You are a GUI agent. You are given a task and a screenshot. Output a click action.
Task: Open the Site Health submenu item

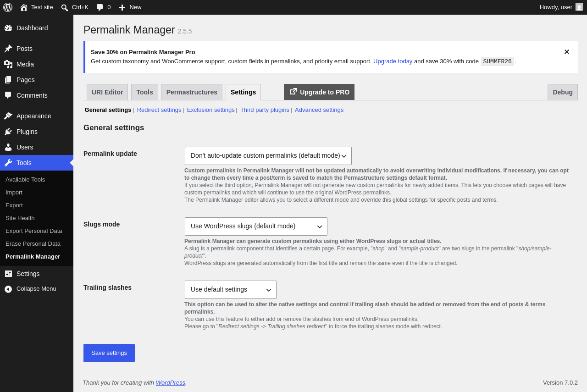click(x=20, y=218)
